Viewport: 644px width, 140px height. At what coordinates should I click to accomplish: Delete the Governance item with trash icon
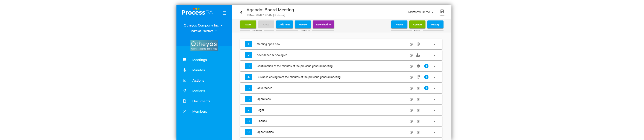(x=418, y=88)
